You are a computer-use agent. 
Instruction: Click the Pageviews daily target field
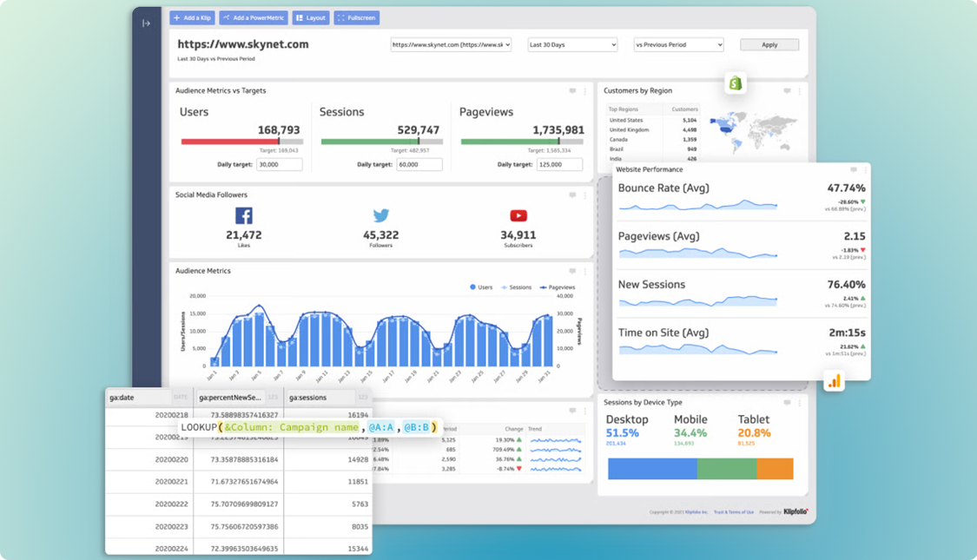tap(559, 164)
